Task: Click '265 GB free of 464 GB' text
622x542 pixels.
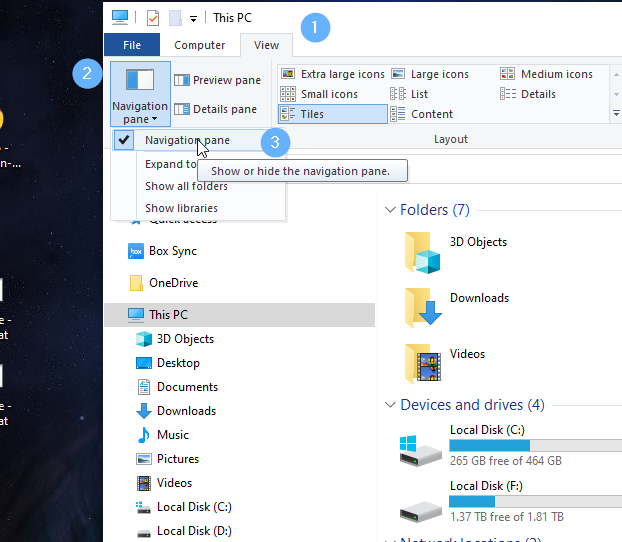Action: [x=506, y=461]
